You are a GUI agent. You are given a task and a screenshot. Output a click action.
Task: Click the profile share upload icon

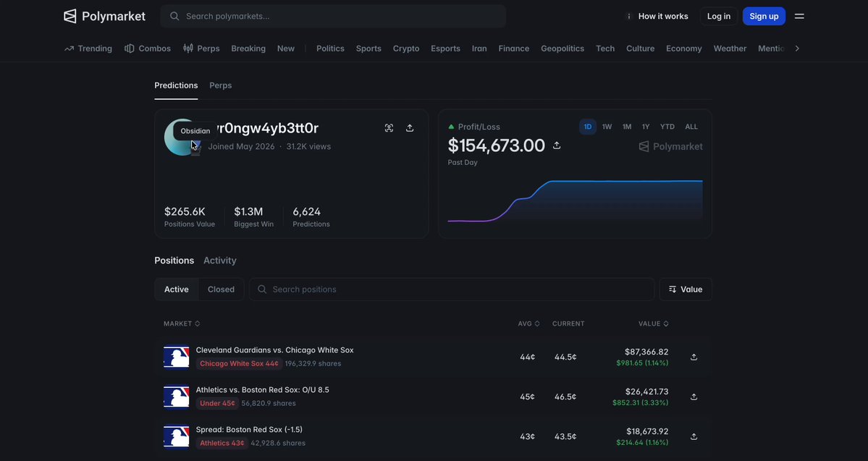pyautogui.click(x=410, y=128)
